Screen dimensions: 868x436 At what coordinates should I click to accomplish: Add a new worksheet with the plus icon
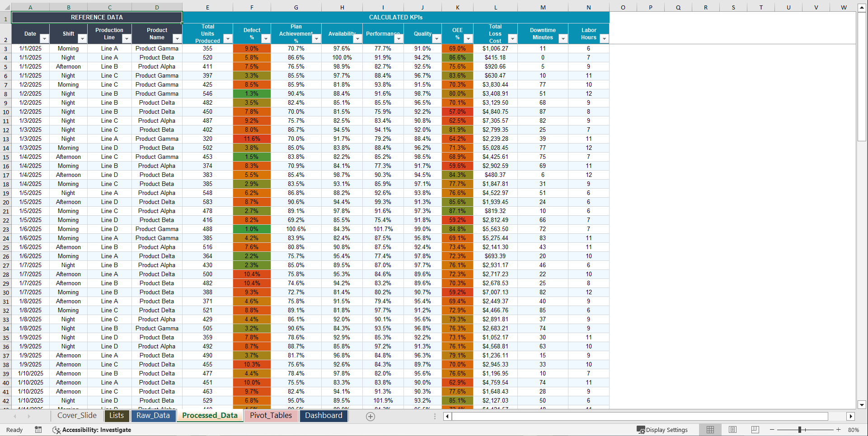tap(370, 416)
